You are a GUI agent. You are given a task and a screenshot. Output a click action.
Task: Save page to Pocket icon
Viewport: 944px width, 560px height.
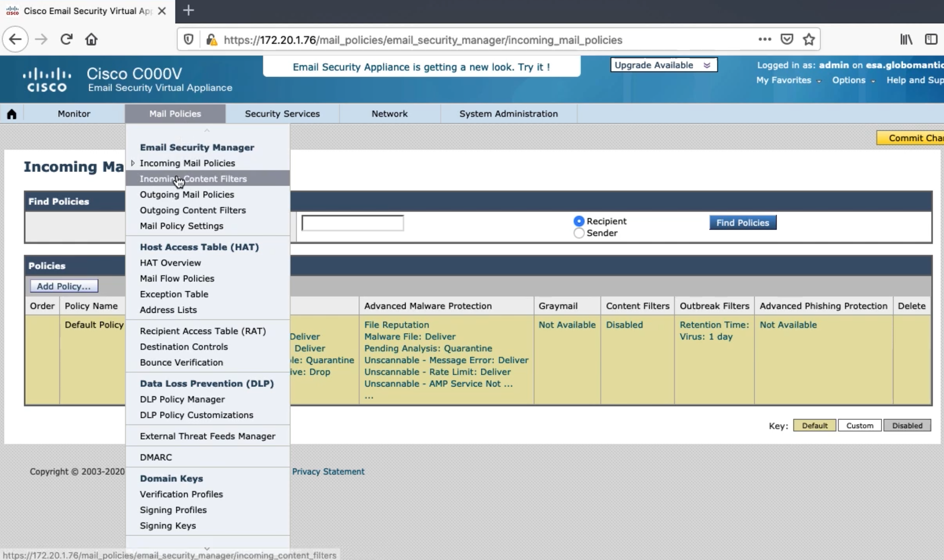point(787,40)
